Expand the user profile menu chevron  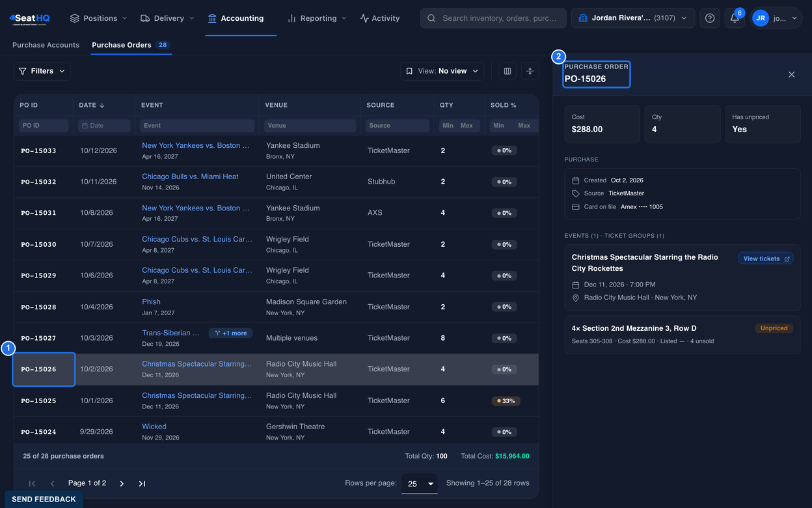[794, 18]
